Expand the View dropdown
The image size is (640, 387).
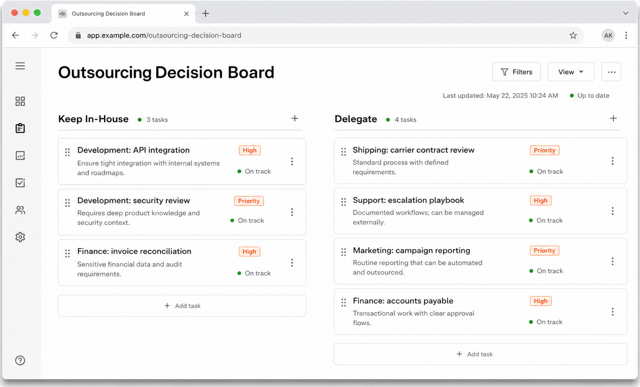click(571, 72)
